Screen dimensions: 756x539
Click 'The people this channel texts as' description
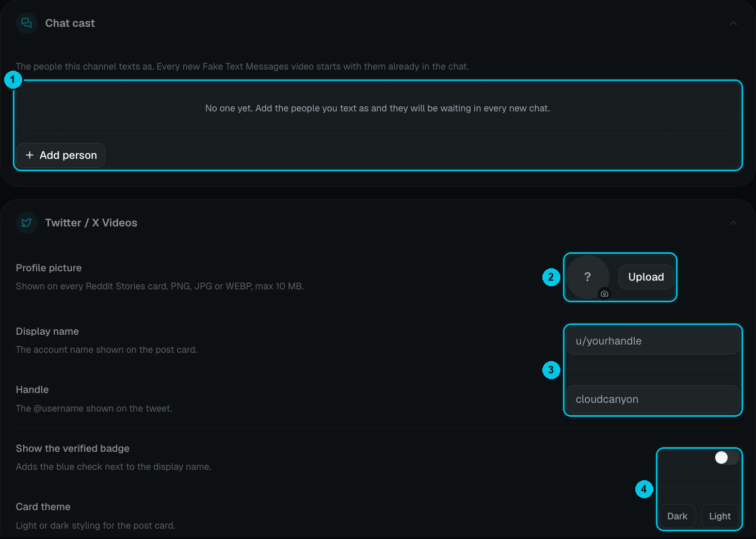pos(243,67)
